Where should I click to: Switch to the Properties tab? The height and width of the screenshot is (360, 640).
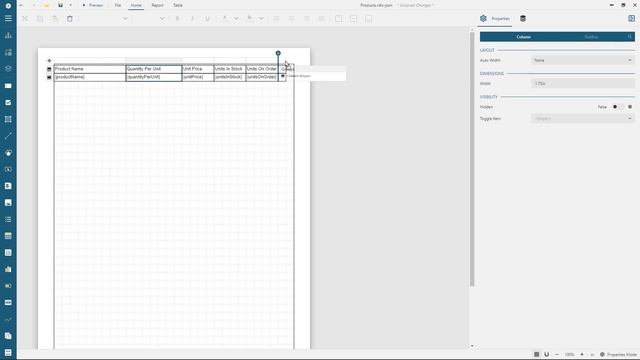[496, 18]
